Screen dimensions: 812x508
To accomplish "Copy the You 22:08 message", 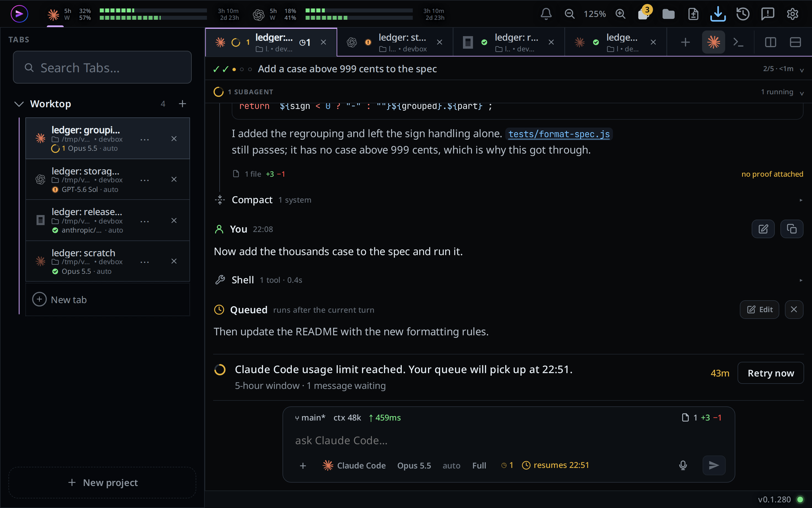I will click(791, 229).
